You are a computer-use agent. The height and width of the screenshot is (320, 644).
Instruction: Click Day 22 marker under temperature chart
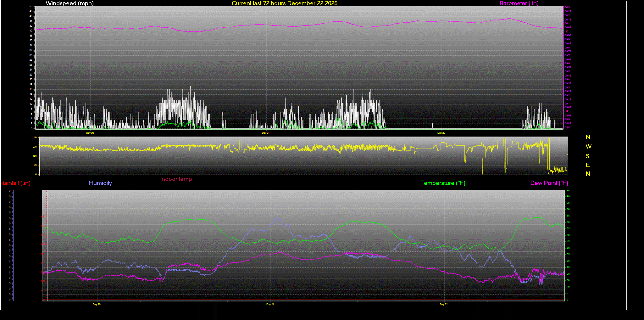coord(444,304)
